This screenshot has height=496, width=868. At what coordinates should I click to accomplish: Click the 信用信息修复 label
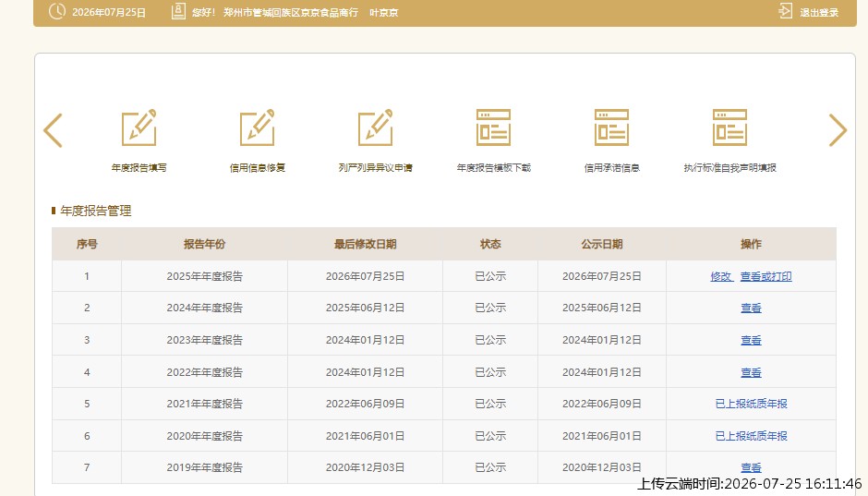click(x=257, y=168)
